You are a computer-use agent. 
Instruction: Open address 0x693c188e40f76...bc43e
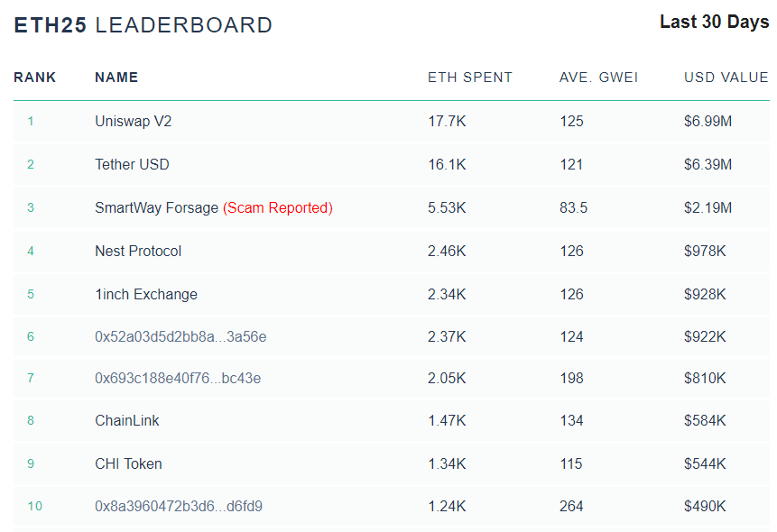(x=178, y=378)
